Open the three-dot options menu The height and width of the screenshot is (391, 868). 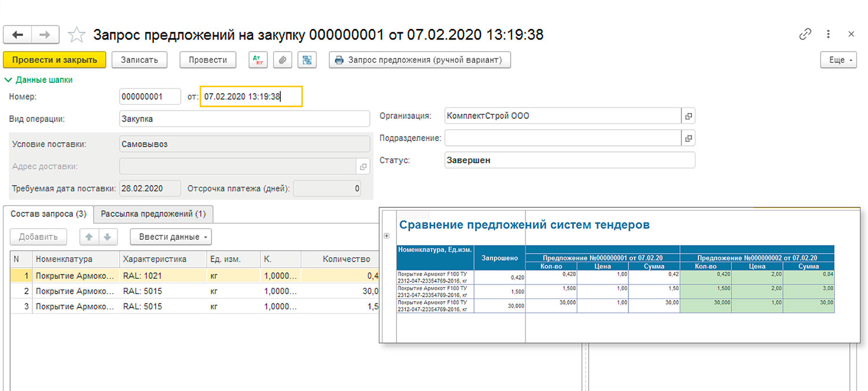pyautogui.click(x=829, y=34)
